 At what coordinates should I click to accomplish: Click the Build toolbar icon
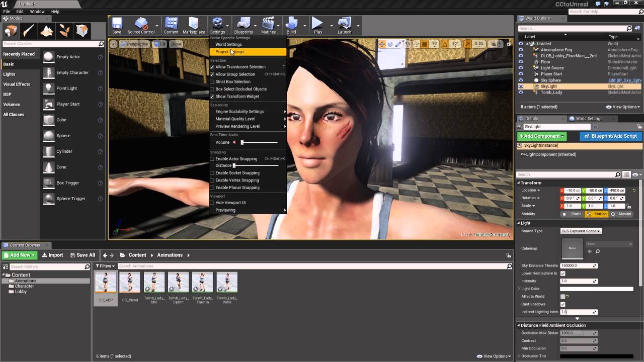click(291, 26)
